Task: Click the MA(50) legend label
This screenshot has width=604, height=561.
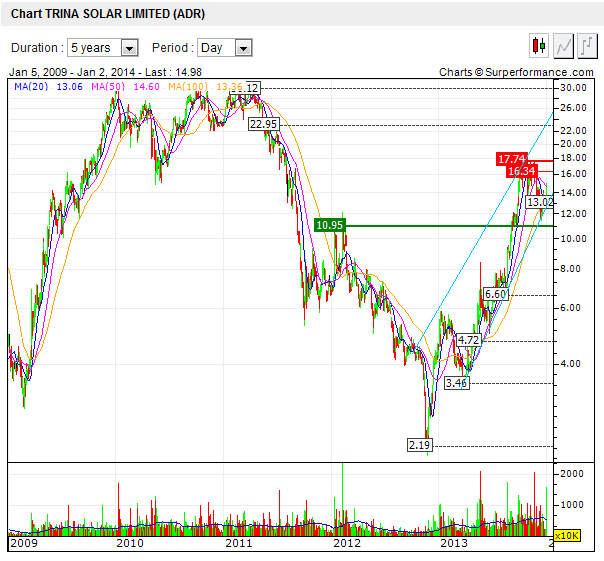Action: (x=108, y=86)
